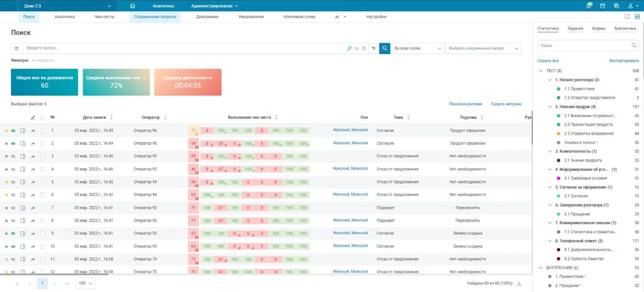Click the 'Скрыть метрики' link
The image size is (644, 292).
coord(506,104)
